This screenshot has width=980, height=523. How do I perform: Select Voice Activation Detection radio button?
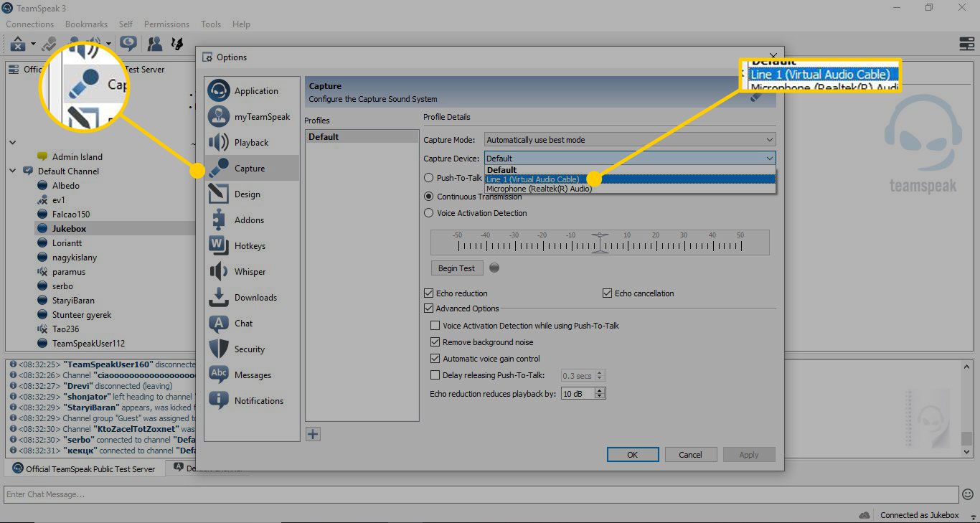(429, 213)
